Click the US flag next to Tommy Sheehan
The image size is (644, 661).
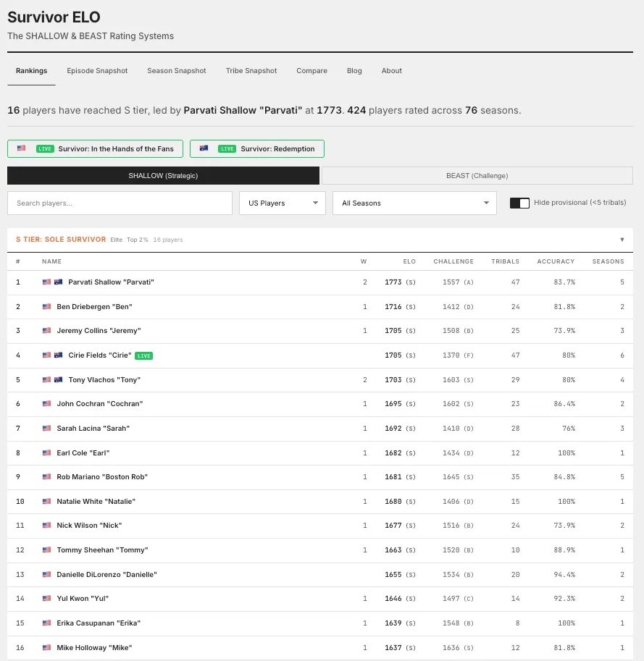pyautogui.click(x=47, y=550)
